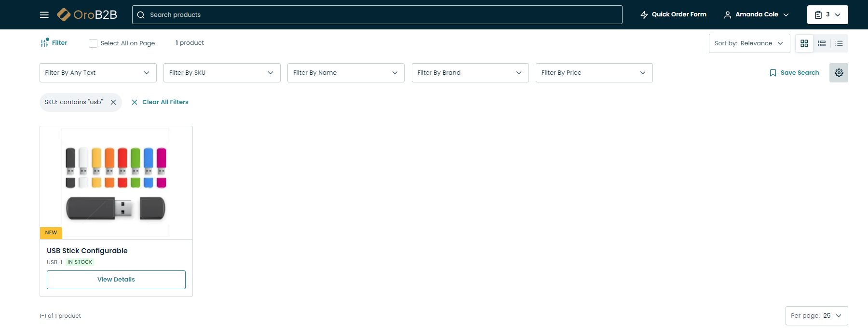Open the Quick Order Form
The width and height of the screenshot is (868, 336).
coord(673,14)
